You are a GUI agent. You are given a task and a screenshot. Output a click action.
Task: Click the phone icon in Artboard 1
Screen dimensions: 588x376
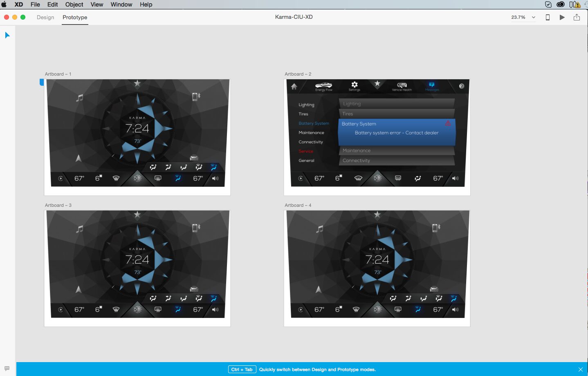pos(196,96)
